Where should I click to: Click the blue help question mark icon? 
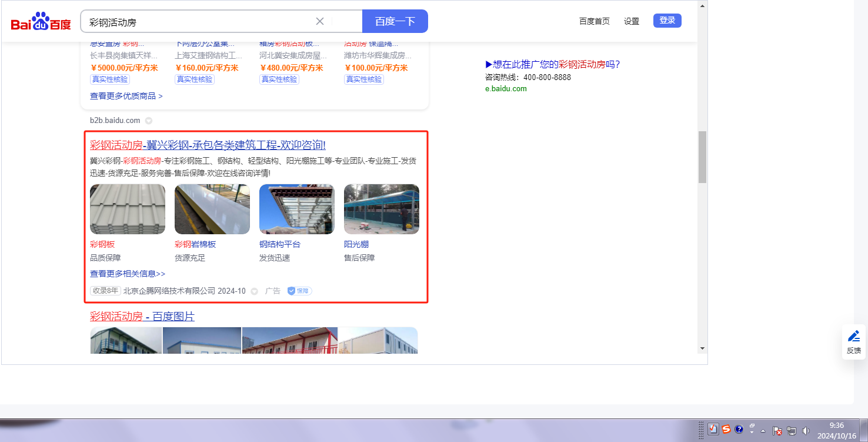click(x=739, y=429)
